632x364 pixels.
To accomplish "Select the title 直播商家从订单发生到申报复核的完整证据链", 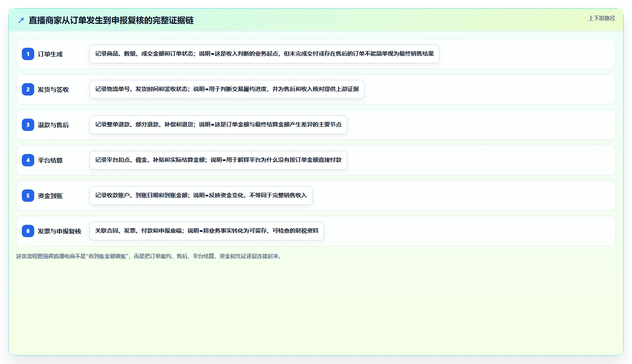I will tap(111, 20).
